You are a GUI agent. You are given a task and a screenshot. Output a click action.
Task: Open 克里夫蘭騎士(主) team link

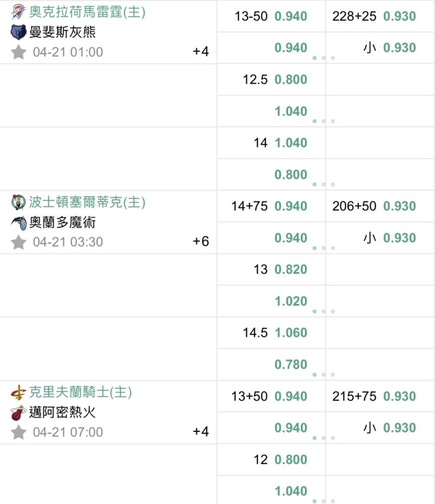pos(80,392)
